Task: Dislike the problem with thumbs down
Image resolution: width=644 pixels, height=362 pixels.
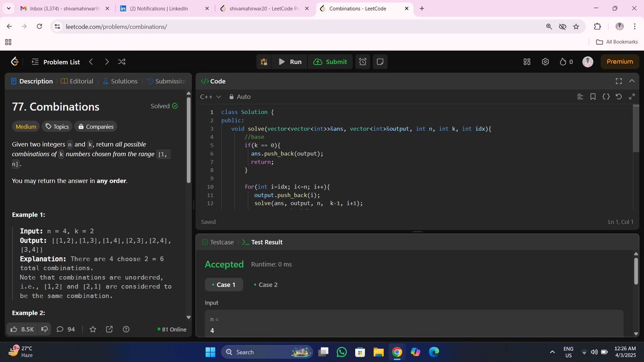Action: pos(45,329)
